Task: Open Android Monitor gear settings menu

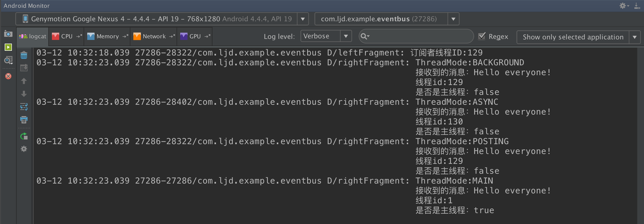Action: click(624, 6)
